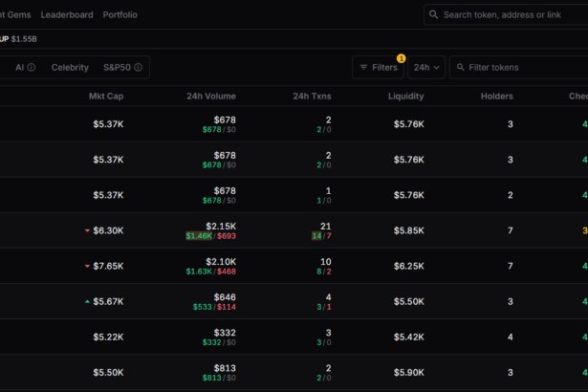Screen dimensions: 588x392
Task: Click the $693 sell volume
Action: pyautogui.click(x=227, y=236)
